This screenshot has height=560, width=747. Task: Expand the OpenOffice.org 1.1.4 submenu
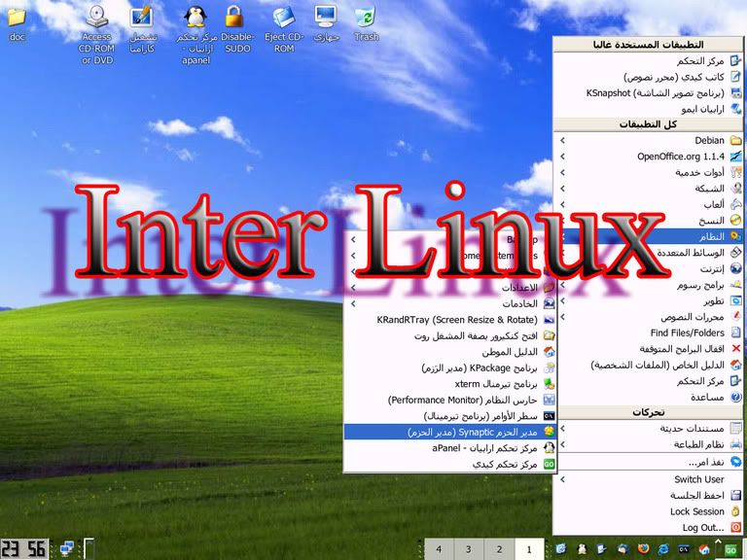[649, 157]
